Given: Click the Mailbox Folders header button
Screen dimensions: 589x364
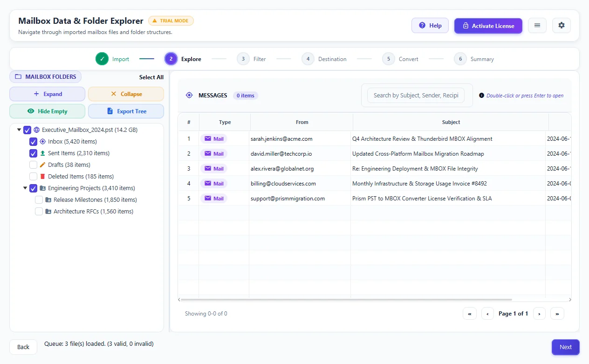Looking at the screenshot, I should 46,76.
